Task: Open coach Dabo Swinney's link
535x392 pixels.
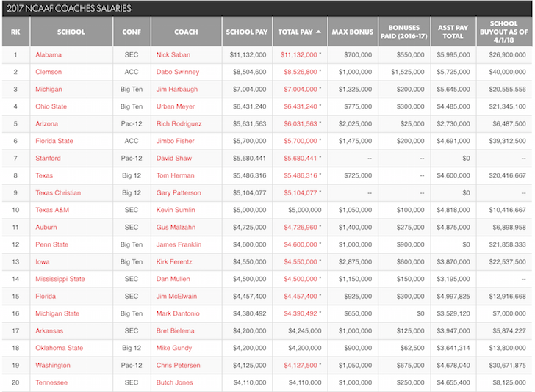Action: pos(178,72)
